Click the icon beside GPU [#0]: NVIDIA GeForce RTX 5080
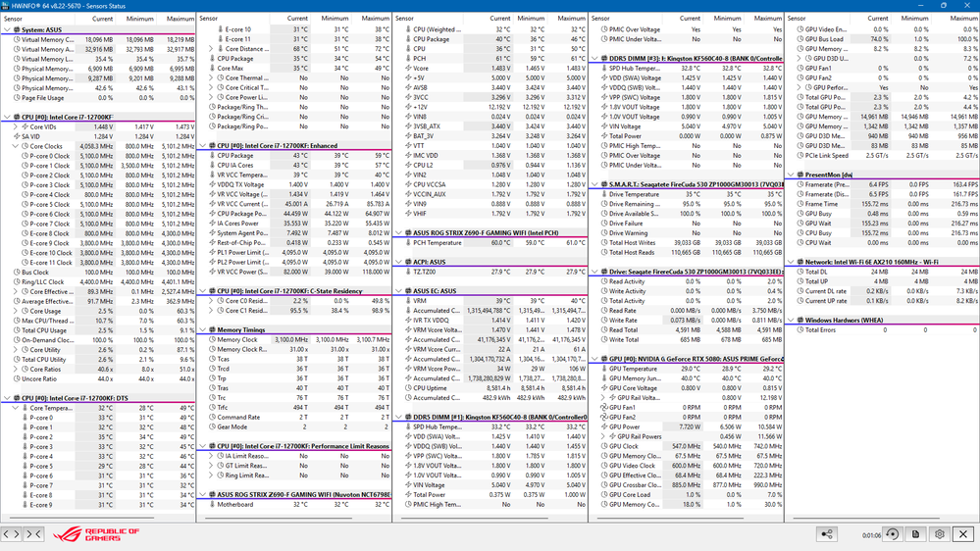The width and height of the screenshot is (980, 551). [x=603, y=359]
